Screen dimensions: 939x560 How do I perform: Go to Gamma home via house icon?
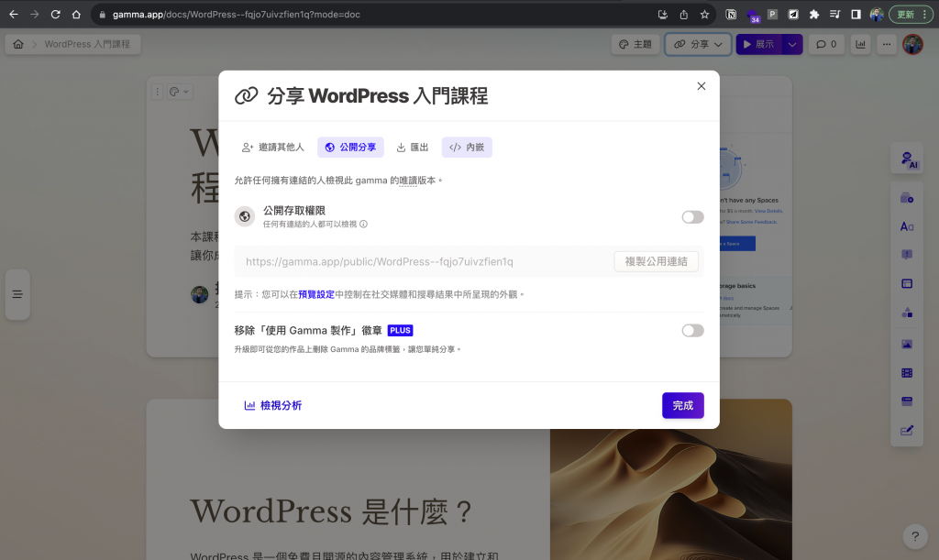pyautogui.click(x=18, y=44)
